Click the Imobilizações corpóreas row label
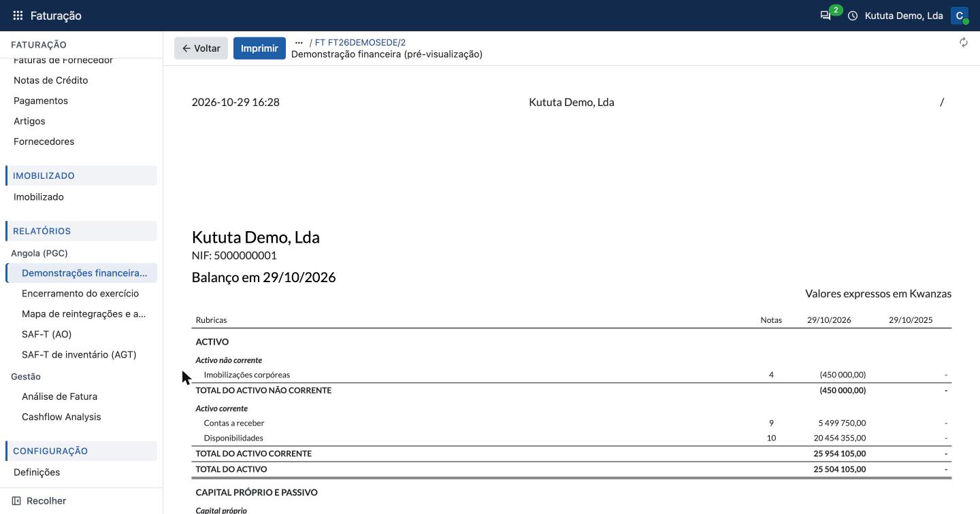 [247, 375]
